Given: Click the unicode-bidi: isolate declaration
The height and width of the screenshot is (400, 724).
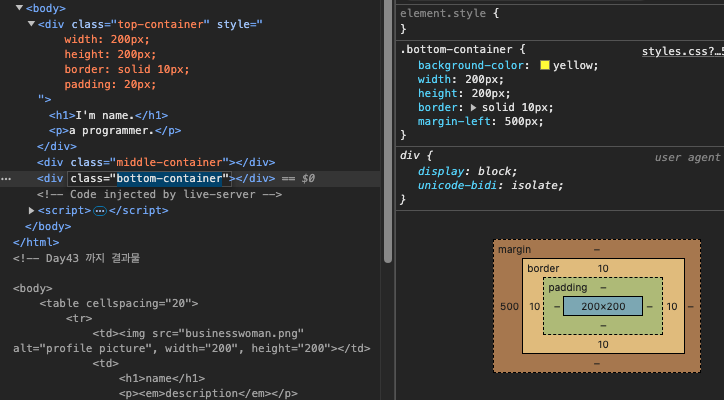Looking at the screenshot, I should tap(490, 185).
